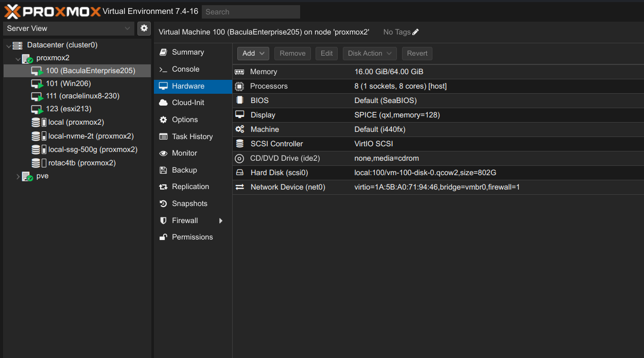644x358 pixels.
Task: Open the Permissions tab
Action: 193,237
